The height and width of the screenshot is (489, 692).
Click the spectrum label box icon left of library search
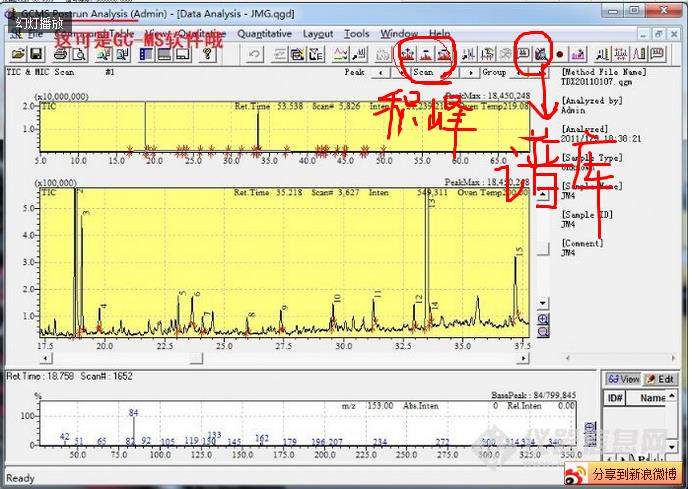(x=523, y=54)
